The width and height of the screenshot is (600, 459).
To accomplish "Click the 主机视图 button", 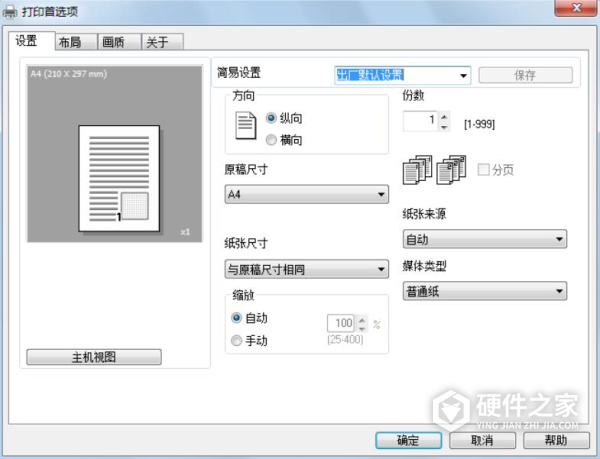I will pos(94,357).
